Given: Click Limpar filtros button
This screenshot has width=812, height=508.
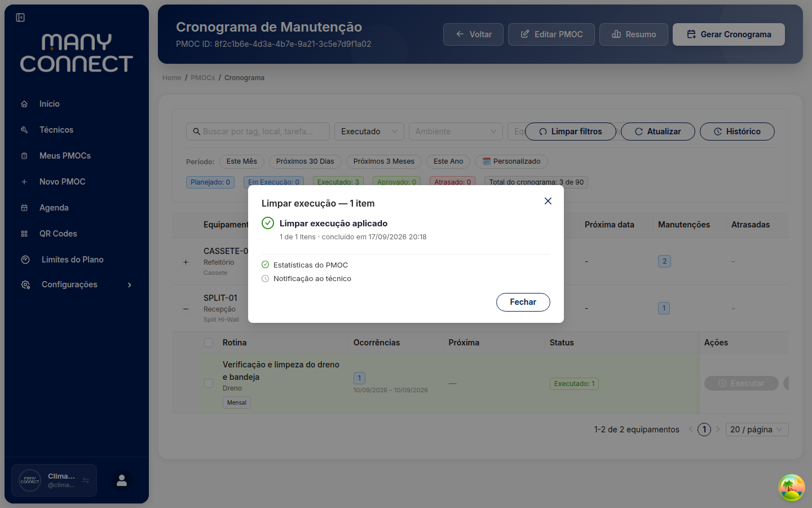Looking at the screenshot, I should (571, 132).
